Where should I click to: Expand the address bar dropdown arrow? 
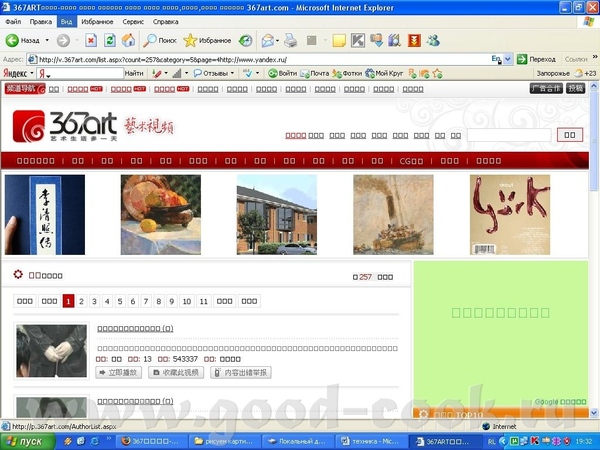click(508, 59)
